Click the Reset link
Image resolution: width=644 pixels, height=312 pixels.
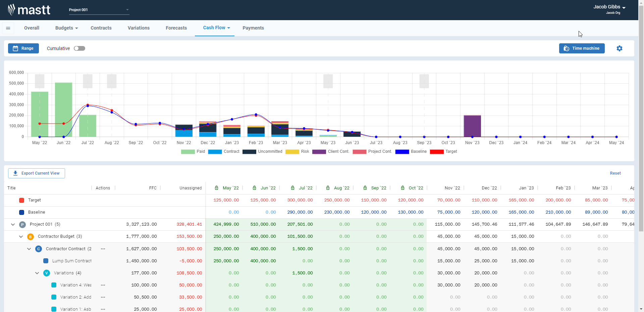(615, 173)
